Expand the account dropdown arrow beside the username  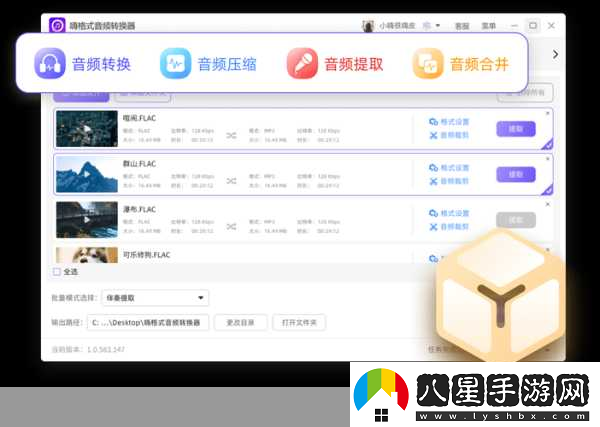[x=438, y=26]
